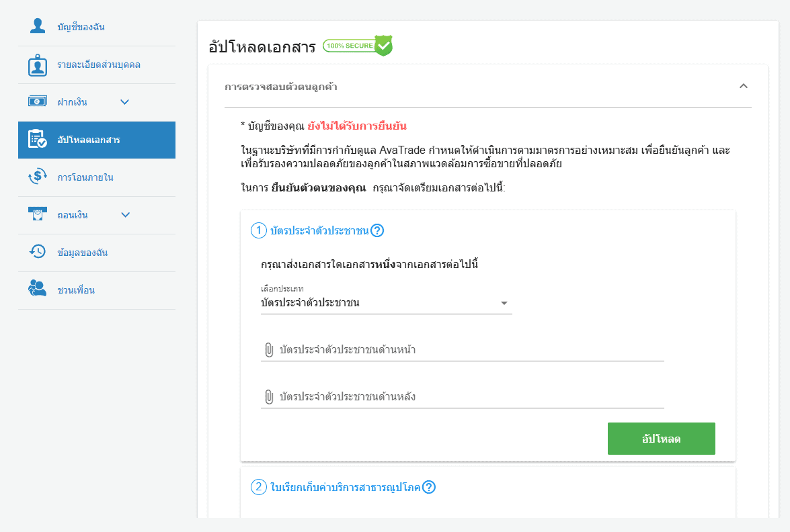Collapse the การตรวจสอบตัวตนลูกค้า section
Viewport: 790px width, 532px height.
point(743,86)
